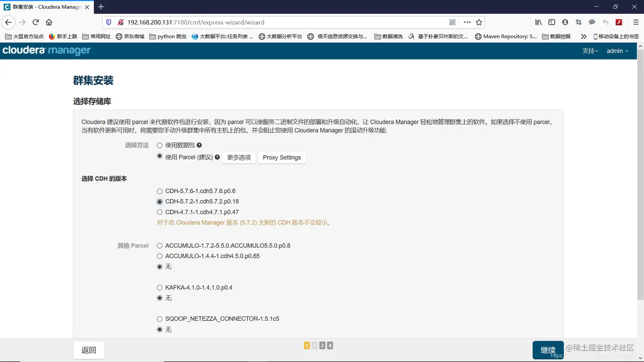Open the Firefox hamburger menu

coord(635,22)
